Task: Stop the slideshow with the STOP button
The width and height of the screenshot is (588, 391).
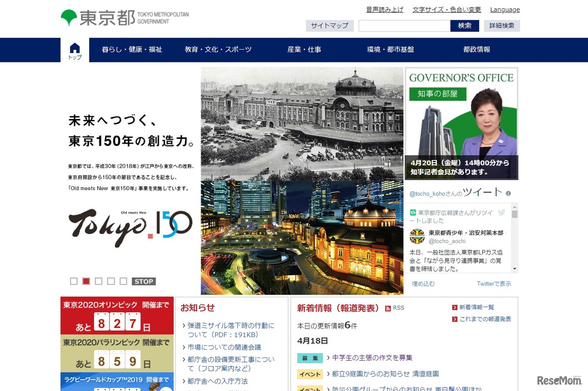Action: pyautogui.click(x=144, y=281)
